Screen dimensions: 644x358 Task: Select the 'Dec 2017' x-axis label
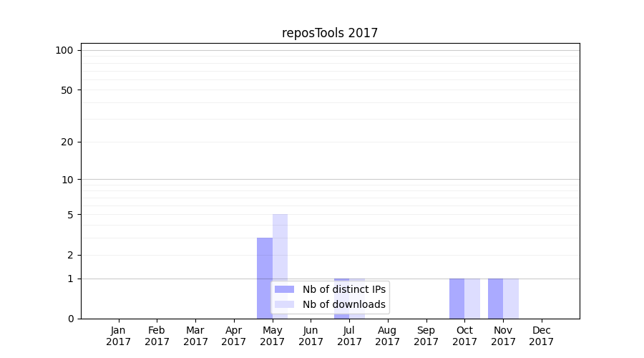[542, 336]
